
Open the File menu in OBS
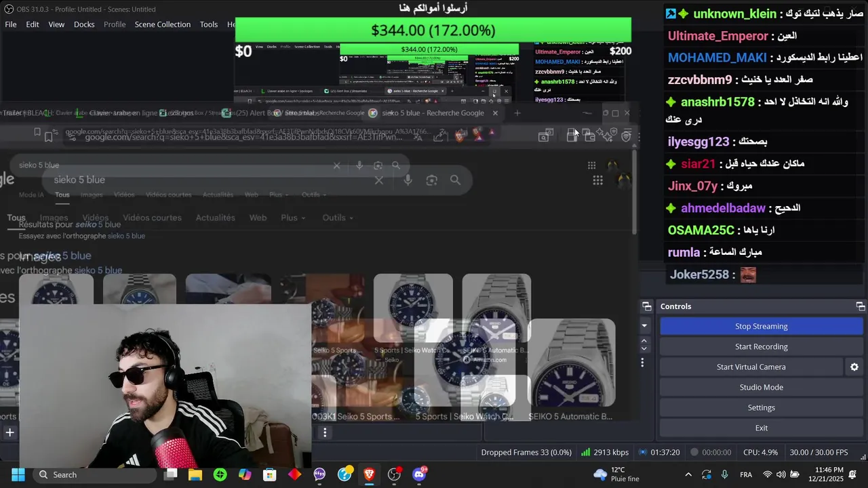point(11,24)
